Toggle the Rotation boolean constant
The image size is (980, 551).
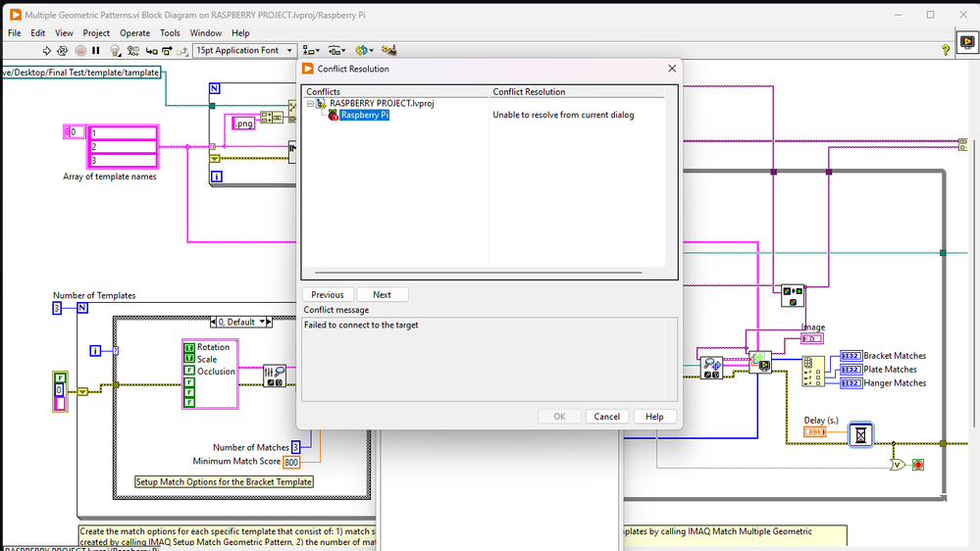pos(189,347)
